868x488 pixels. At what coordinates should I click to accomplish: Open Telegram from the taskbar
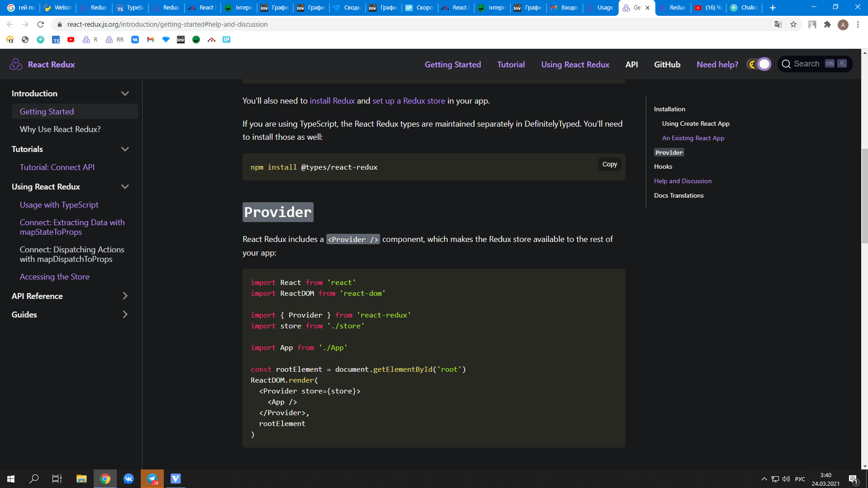[152, 479]
